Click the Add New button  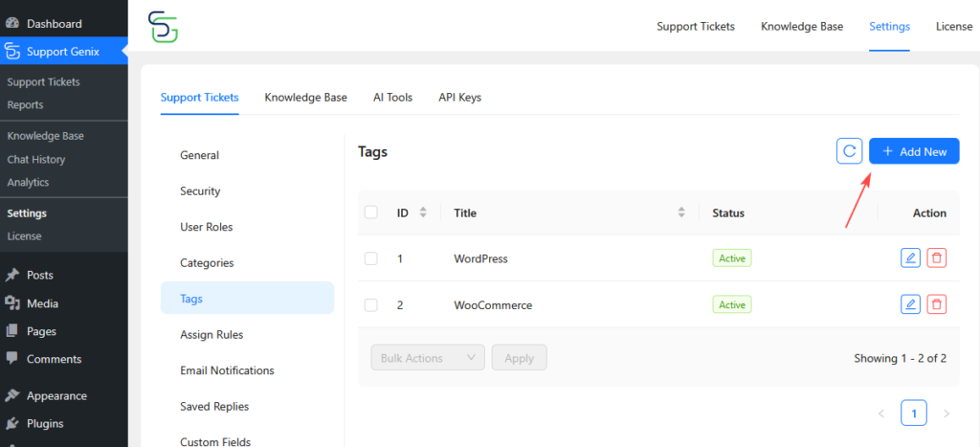tap(914, 151)
